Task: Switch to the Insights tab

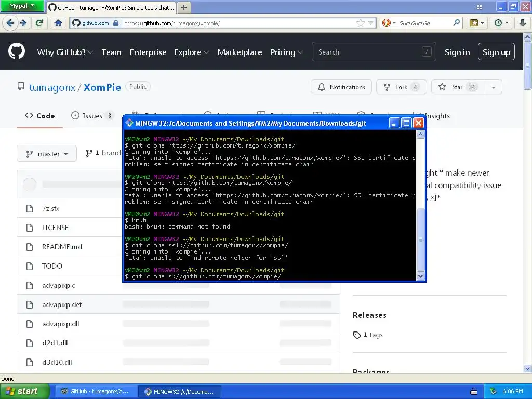Action: [437, 116]
